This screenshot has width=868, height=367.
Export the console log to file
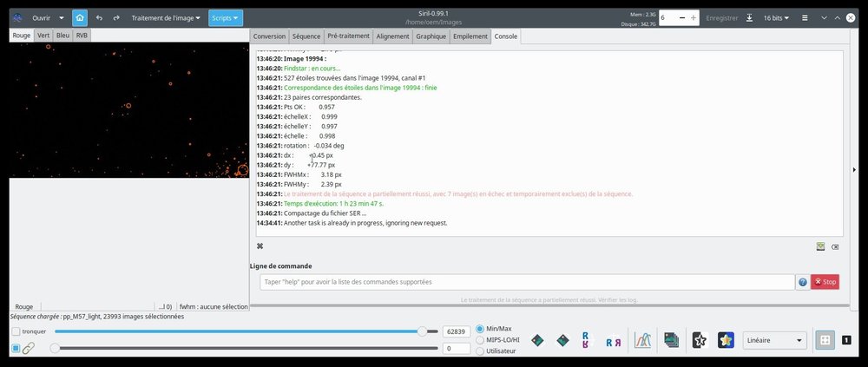click(820, 247)
